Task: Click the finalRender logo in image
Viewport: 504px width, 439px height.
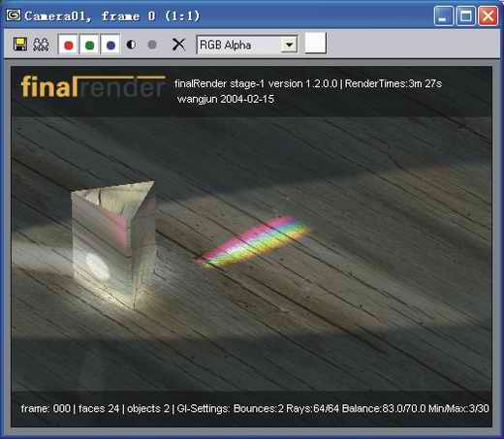Action: (x=93, y=86)
